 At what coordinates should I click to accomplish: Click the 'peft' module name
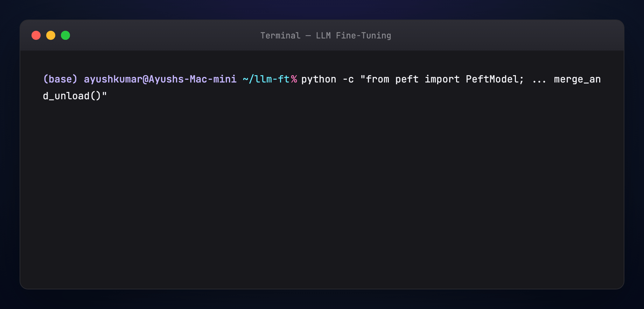pos(407,79)
